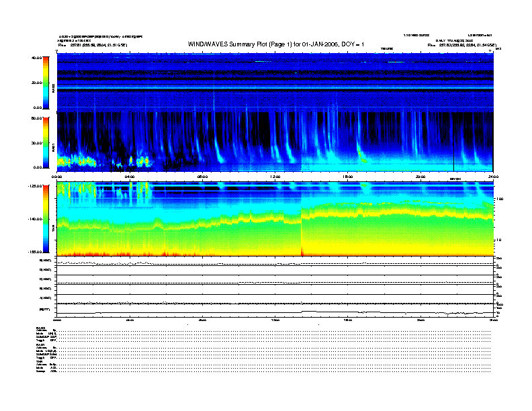The image size is (532, 411).
Task: Click the -155.00 label on TNR color scale
Action: 36,252
